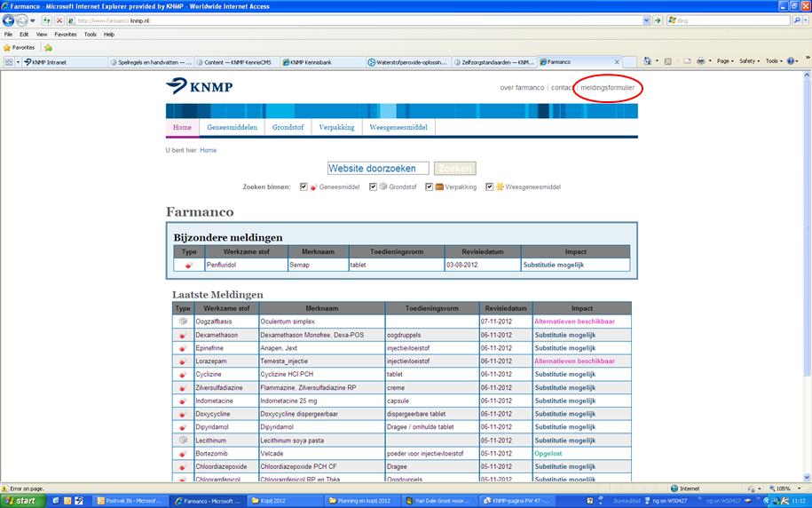Open the Tools menu

tap(91, 34)
